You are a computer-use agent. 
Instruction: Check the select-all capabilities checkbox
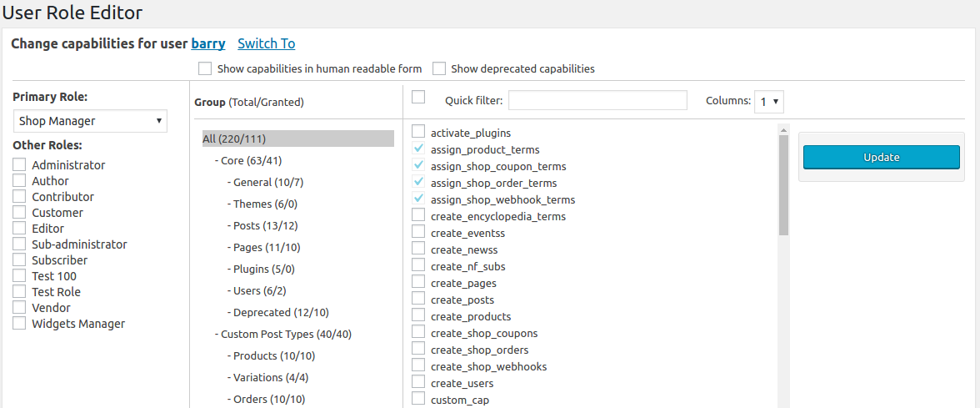(x=418, y=98)
